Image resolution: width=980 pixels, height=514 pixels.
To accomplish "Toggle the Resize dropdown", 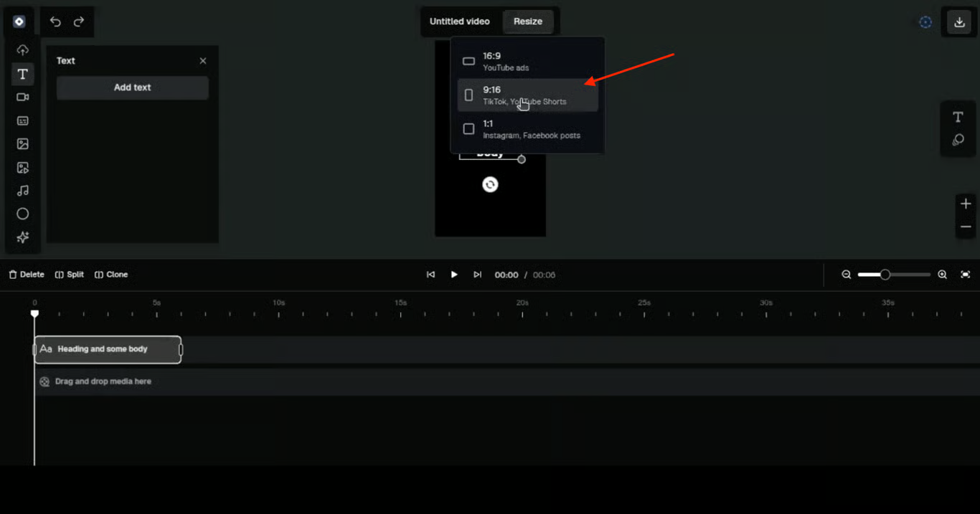I will pyautogui.click(x=528, y=22).
